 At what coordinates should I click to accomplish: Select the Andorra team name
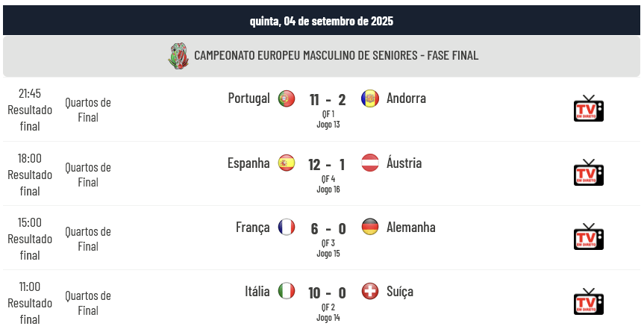406,98
